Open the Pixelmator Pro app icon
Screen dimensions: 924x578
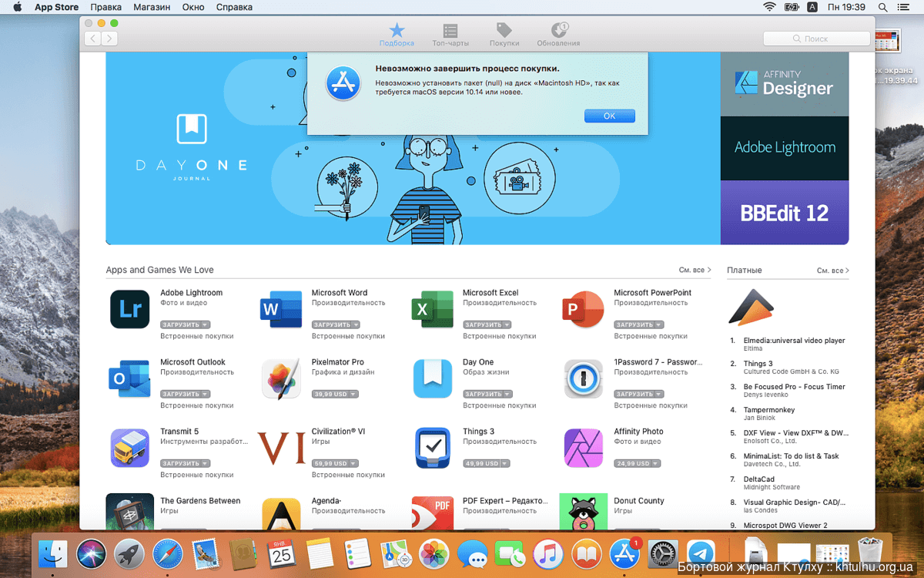281,379
